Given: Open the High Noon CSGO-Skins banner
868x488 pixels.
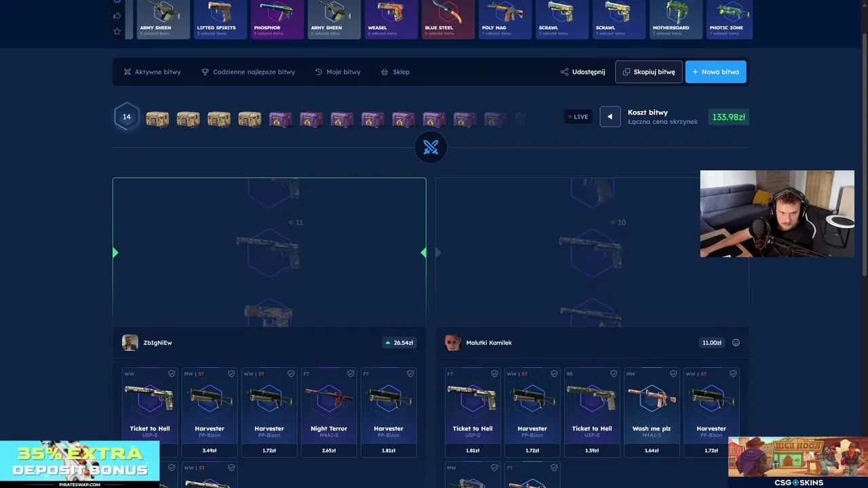Looking at the screenshot, I should click(798, 462).
